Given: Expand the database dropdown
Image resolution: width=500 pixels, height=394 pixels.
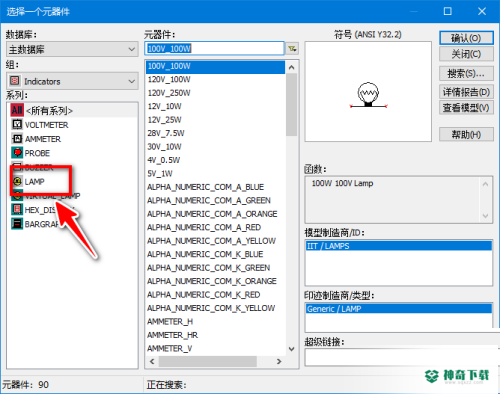Looking at the screenshot, I should 72,49.
